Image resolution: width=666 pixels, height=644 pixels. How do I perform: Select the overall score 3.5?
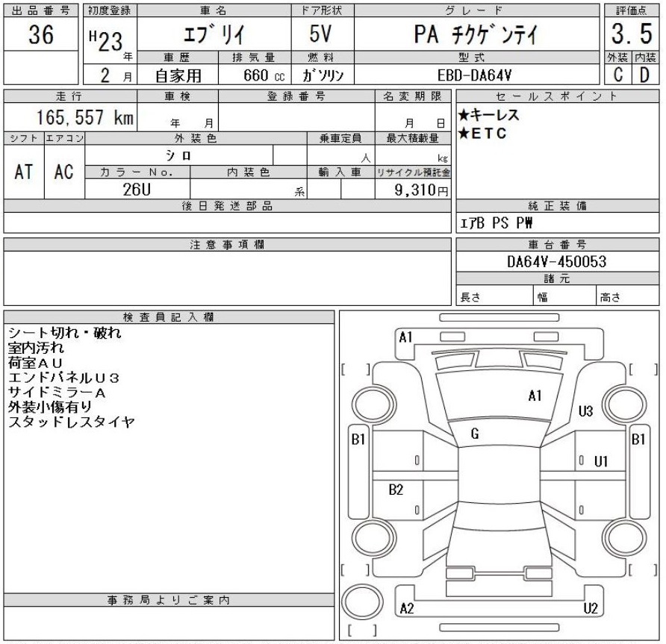631,36
